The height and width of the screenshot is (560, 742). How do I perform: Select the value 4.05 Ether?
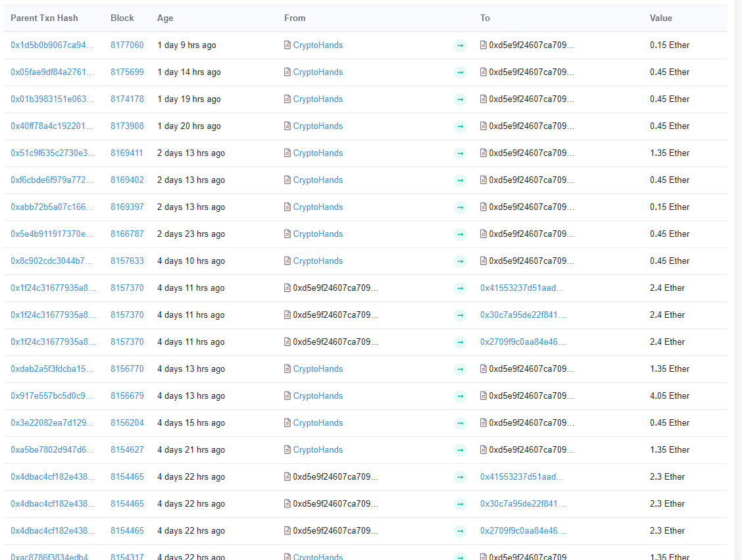(x=670, y=395)
